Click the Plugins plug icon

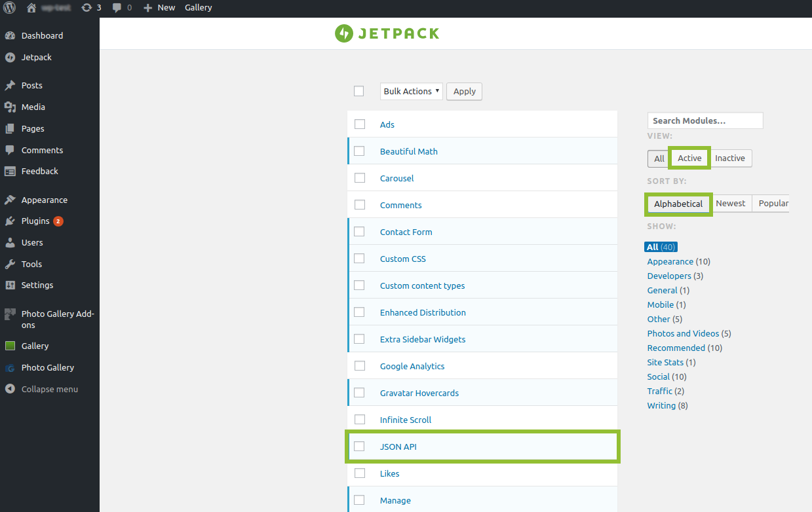tap(10, 221)
